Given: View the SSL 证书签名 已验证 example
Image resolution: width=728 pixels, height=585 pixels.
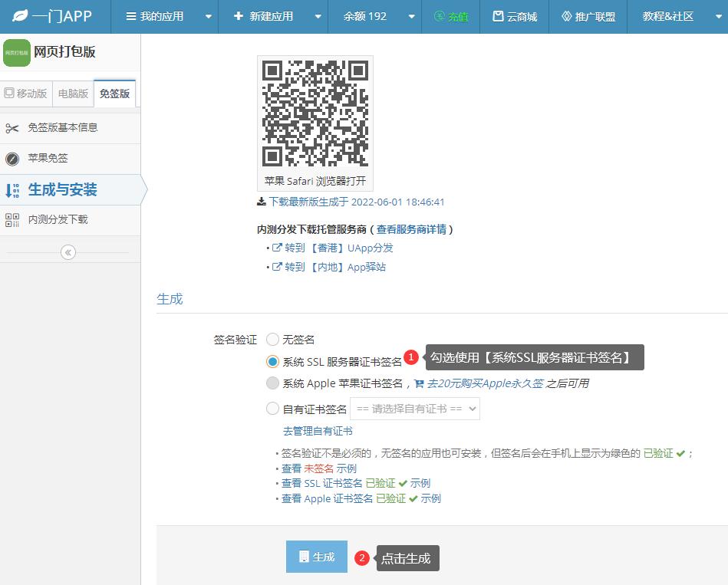Looking at the screenshot, I should (x=356, y=483).
